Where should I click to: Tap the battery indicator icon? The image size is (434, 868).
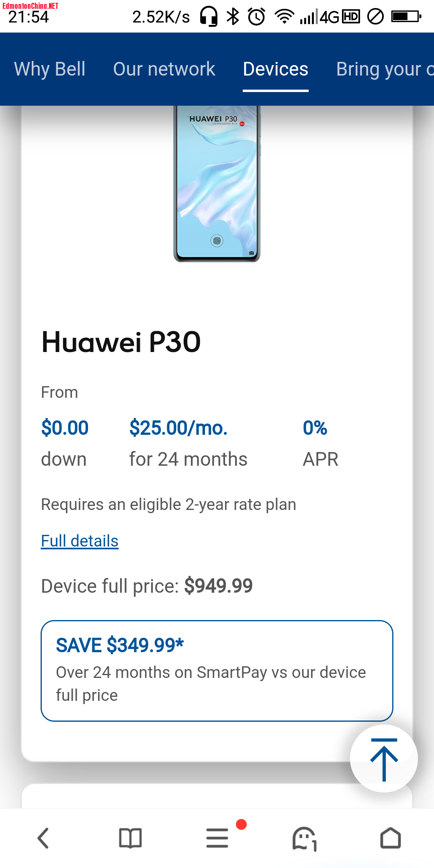tap(406, 17)
